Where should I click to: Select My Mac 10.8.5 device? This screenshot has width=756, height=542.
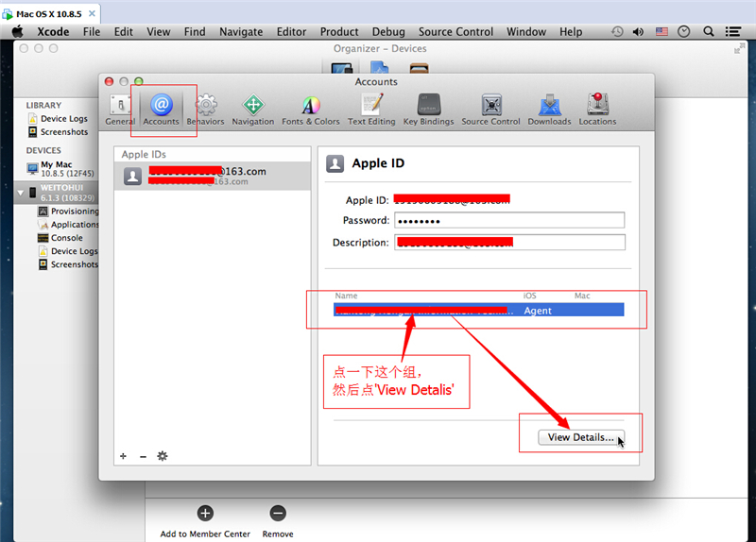click(60, 169)
